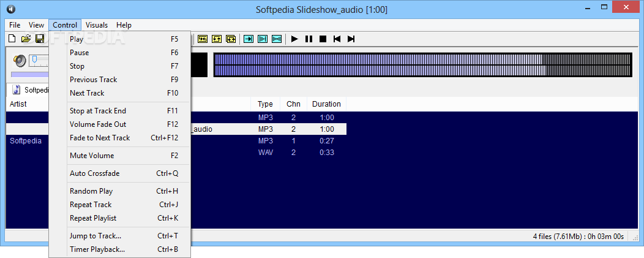Click the Next Track toolbar button
Viewport: 644px width, 258px height.
[351, 39]
